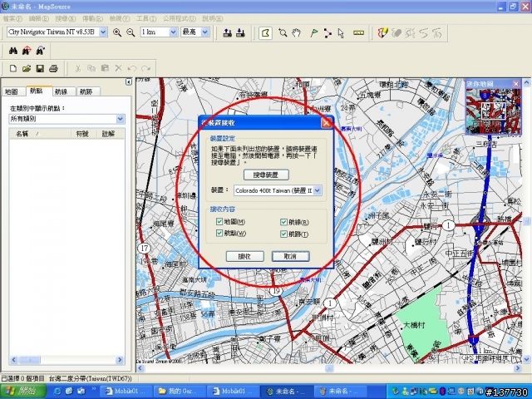532x399 pixels.
Task: Toggle the 航線(R) routes checkbox
Action: point(283,222)
